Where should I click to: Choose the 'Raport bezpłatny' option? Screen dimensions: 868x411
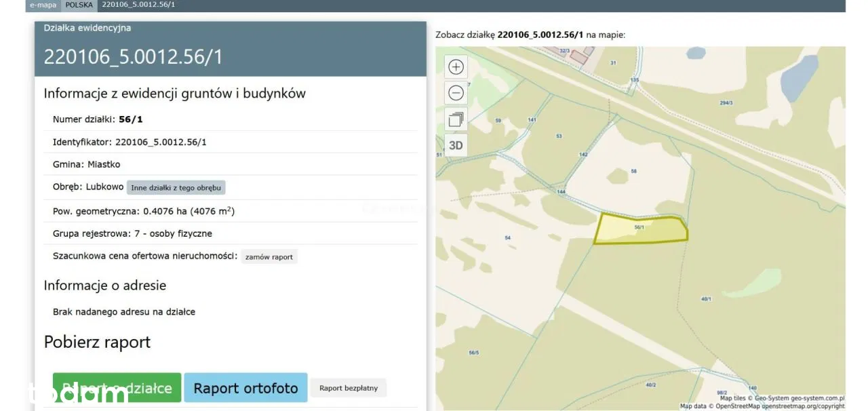[x=348, y=388]
